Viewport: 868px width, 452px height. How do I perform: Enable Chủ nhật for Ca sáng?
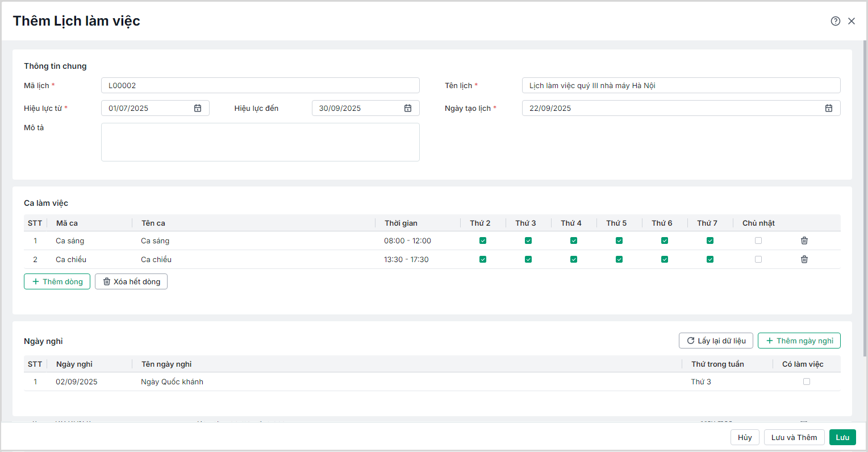pyautogui.click(x=758, y=240)
